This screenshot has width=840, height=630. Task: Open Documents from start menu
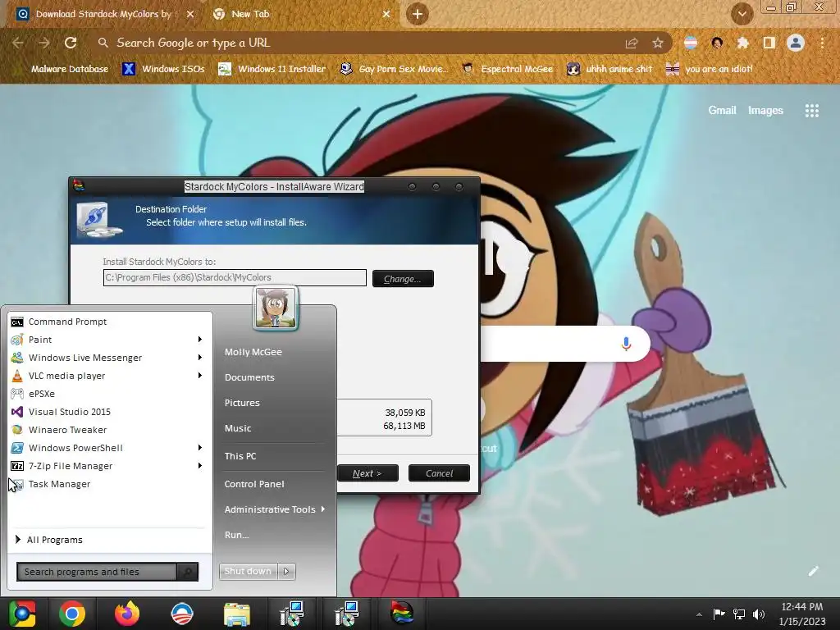pyautogui.click(x=249, y=377)
